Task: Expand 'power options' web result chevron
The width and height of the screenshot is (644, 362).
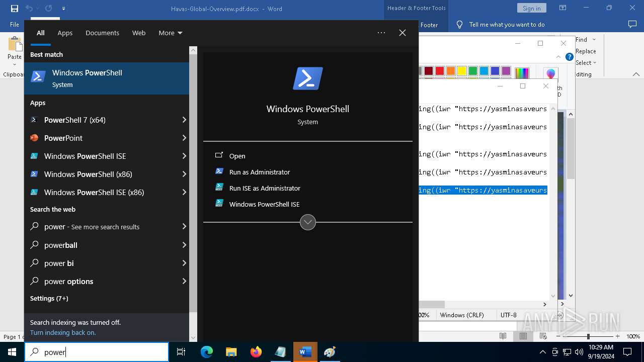Action: 184,281
